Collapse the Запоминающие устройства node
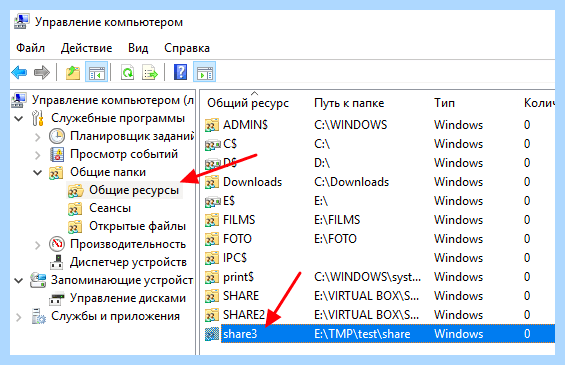 pyautogui.click(x=19, y=280)
